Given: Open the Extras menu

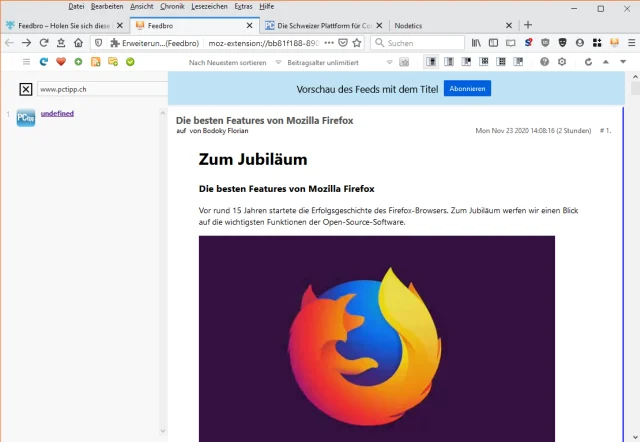Looking at the screenshot, I should 243,6.
